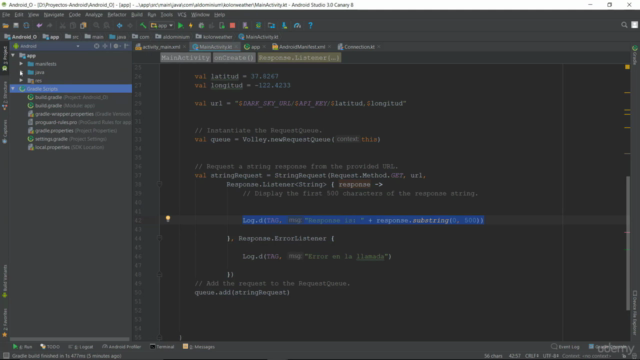Click the Search Everywhere magnifier icon
This screenshot has height=360, width=640.
tap(624, 25)
